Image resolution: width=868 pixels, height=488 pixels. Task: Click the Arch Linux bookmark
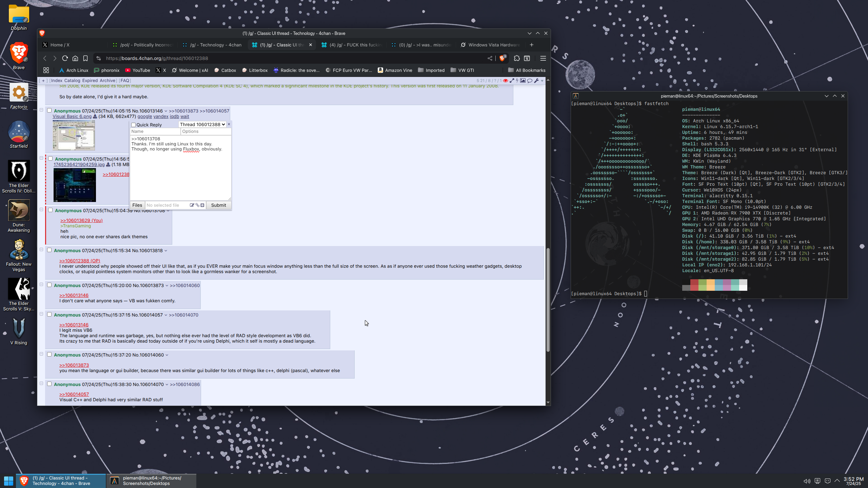tap(74, 70)
